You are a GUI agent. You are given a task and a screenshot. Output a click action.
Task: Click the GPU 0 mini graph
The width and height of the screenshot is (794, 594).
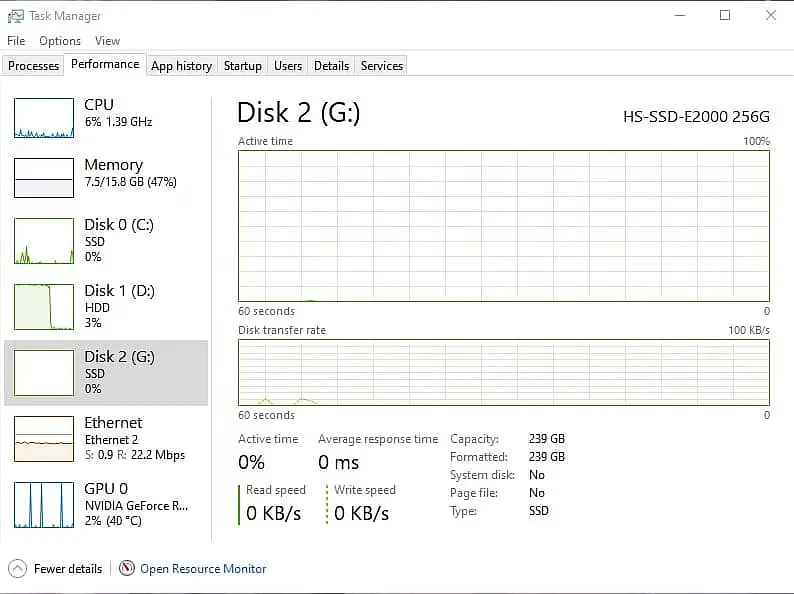44,505
